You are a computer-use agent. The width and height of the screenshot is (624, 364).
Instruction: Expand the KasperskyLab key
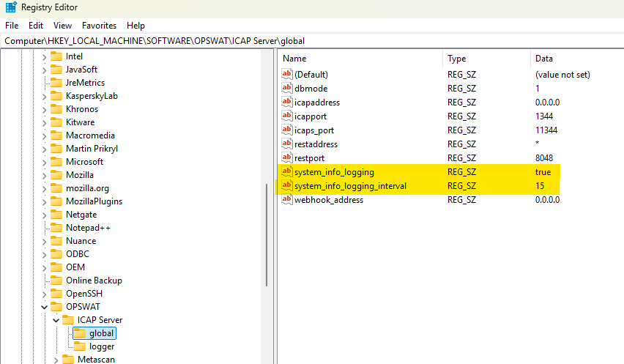point(44,97)
